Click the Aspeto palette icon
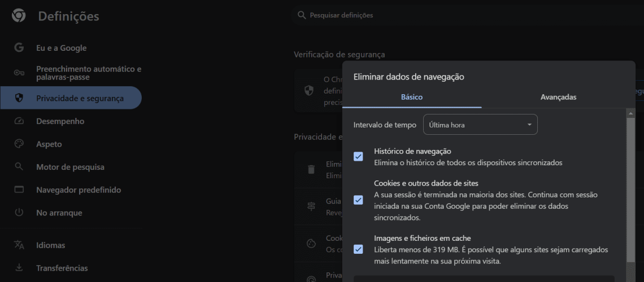Screen dimensions: 644x282 (x=19, y=144)
